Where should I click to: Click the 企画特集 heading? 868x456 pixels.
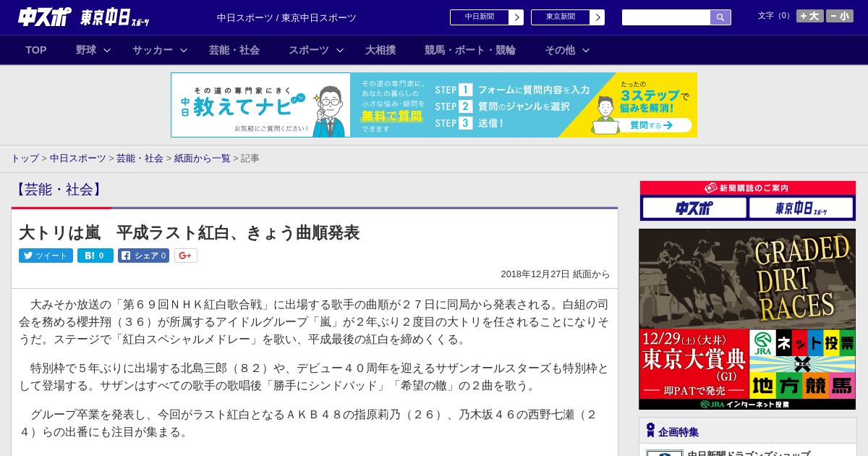[678, 432]
